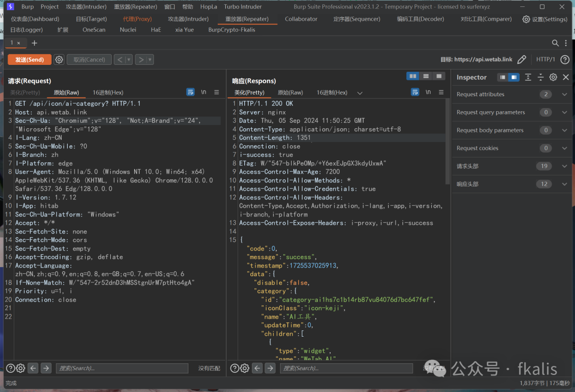This screenshot has width=575, height=392.
Task: Open the Collaborator tab
Action: tap(301, 19)
